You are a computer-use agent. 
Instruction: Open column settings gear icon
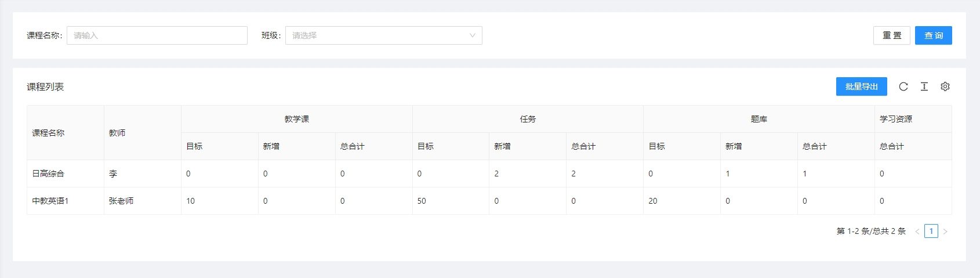945,86
